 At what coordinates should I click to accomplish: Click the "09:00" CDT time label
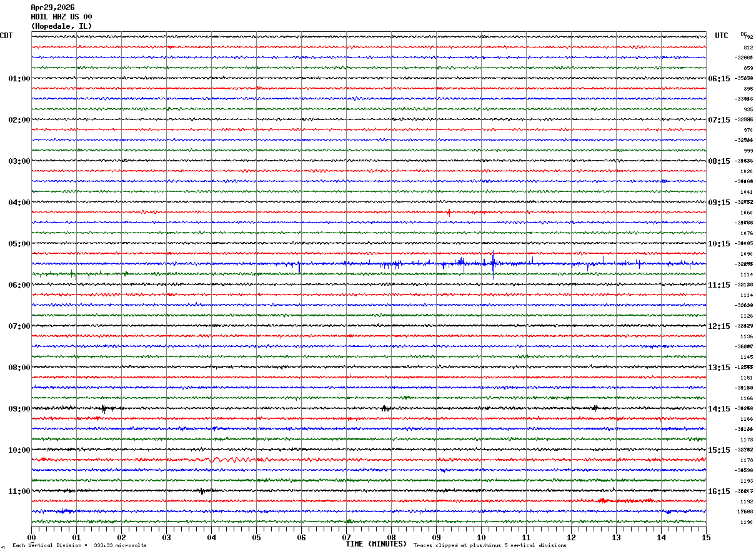(x=19, y=409)
